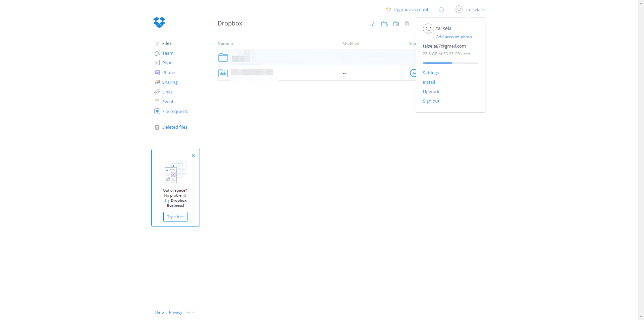Click the 27.6 GB of 53.25 GB used text
644x320 pixels.
coord(446,54)
